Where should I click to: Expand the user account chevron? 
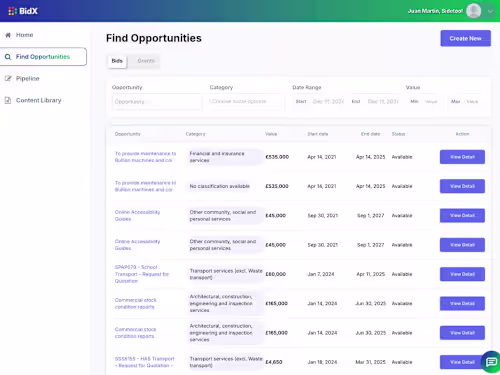click(x=490, y=11)
